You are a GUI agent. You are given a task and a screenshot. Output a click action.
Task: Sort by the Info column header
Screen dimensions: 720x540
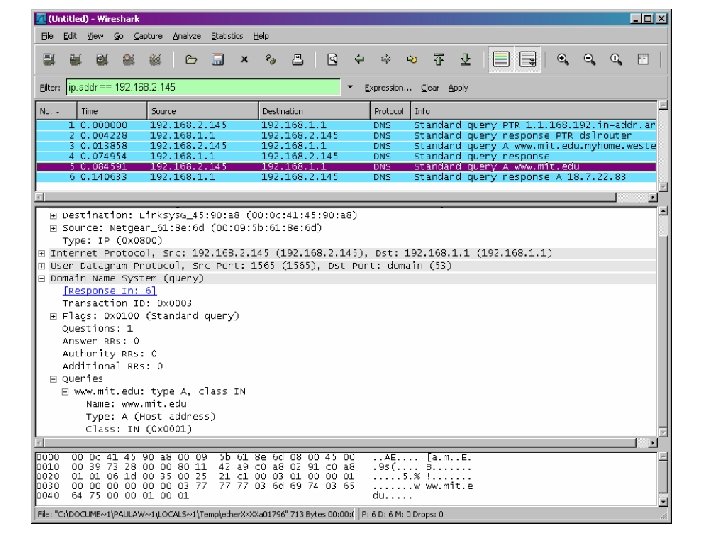pyautogui.click(x=534, y=111)
